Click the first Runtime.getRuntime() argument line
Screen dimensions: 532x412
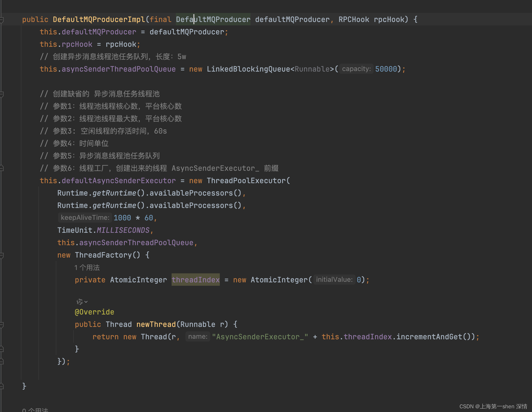pos(151,193)
